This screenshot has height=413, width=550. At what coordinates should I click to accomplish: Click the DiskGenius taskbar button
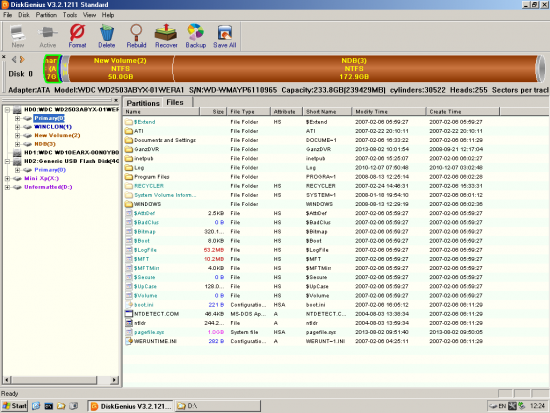(130, 406)
